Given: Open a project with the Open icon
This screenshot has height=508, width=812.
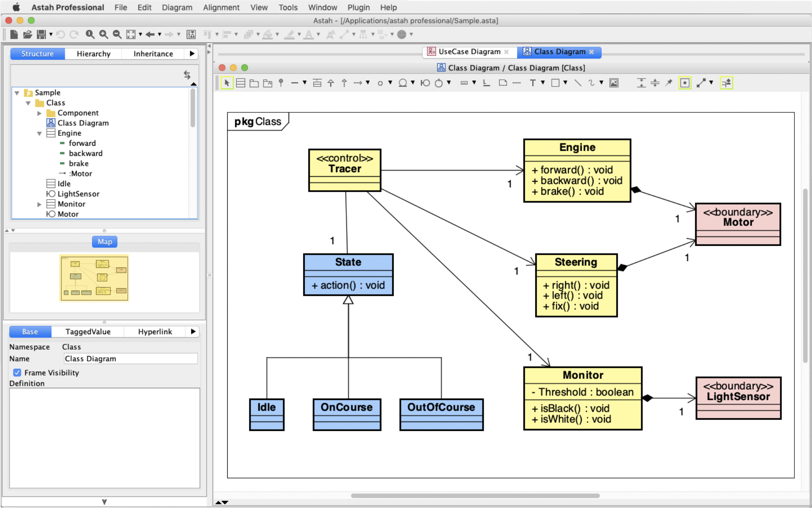Looking at the screenshot, I should [x=27, y=34].
